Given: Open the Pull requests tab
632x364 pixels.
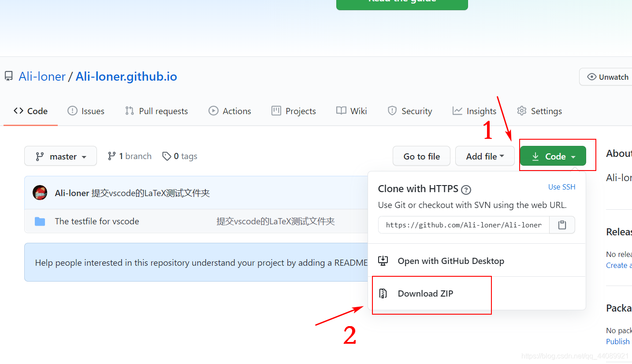Looking at the screenshot, I should click(x=156, y=111).
